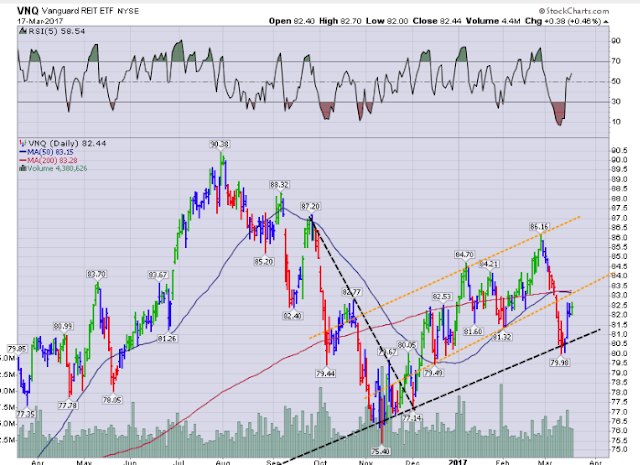Click the 85.20 low price label
The image size is (640, 465).
pos(264,262)
